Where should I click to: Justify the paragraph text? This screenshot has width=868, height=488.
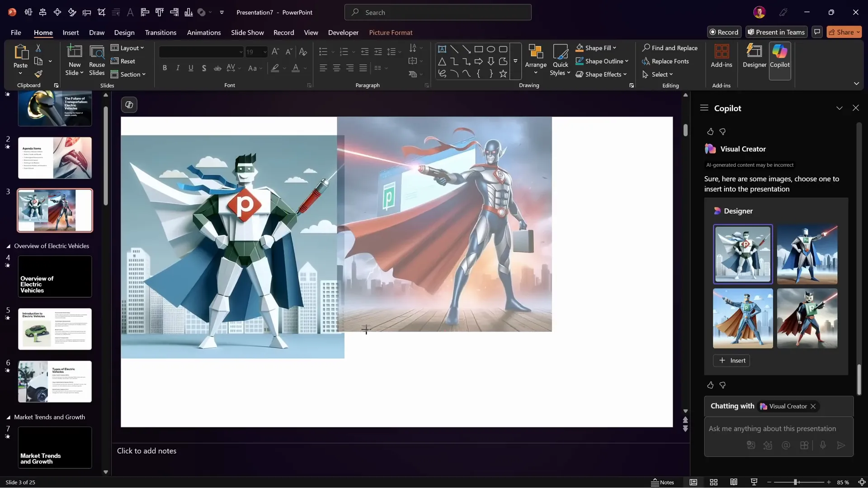[363, 68]
